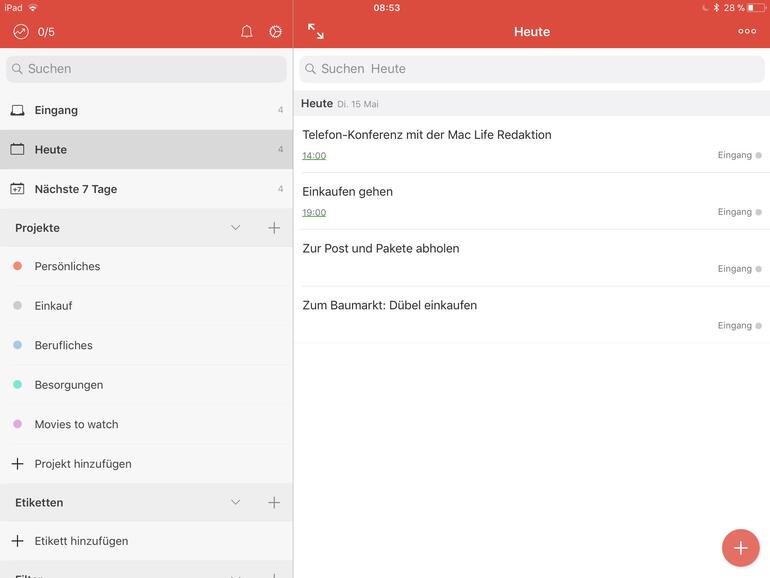Open the Einkauf project
The image size is (770, 578).
(146, 305)
